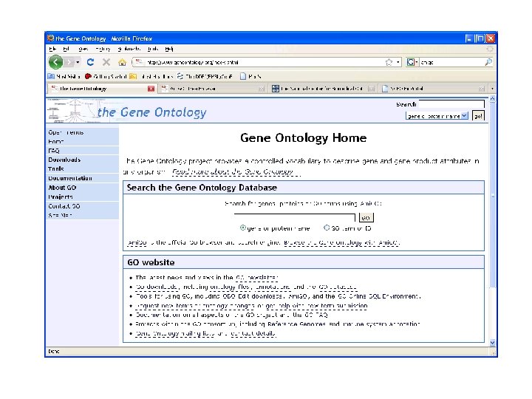Click the AmiGO database search field
532x399 pixels.
tap(295, 217)
